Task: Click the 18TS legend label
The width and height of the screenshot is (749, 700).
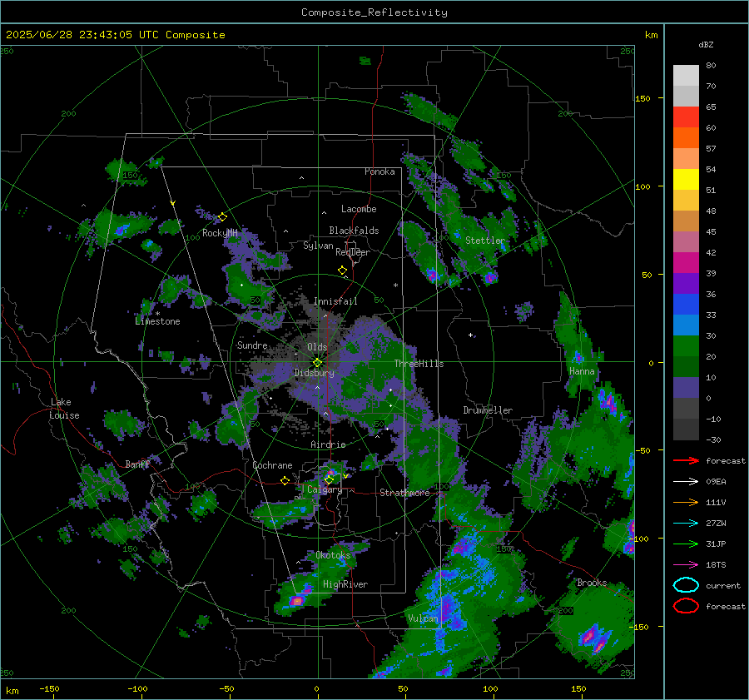Action: 716,565
